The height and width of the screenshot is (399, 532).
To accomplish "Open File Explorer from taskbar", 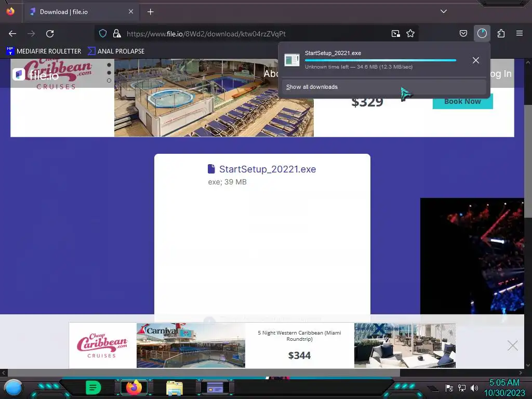I will click(x=175, y=388).
